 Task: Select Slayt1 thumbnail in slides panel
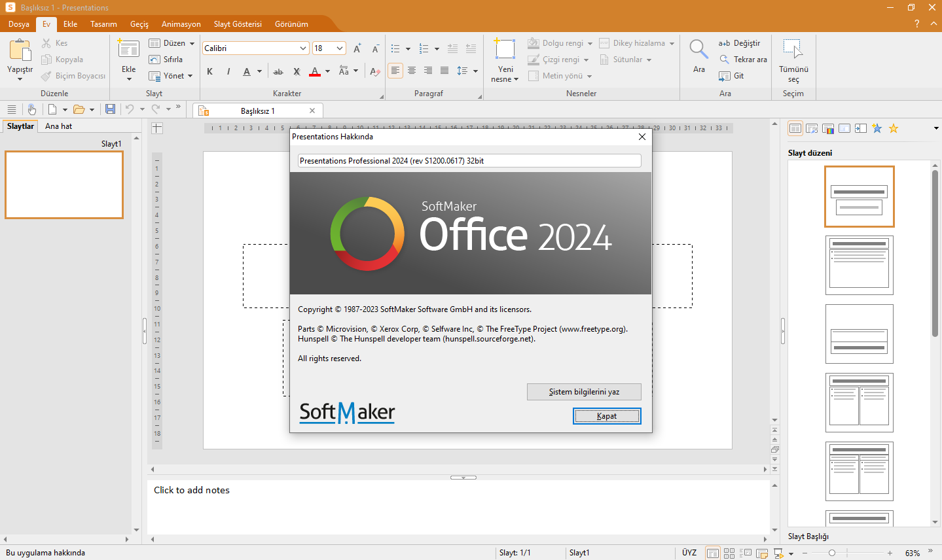64,185
